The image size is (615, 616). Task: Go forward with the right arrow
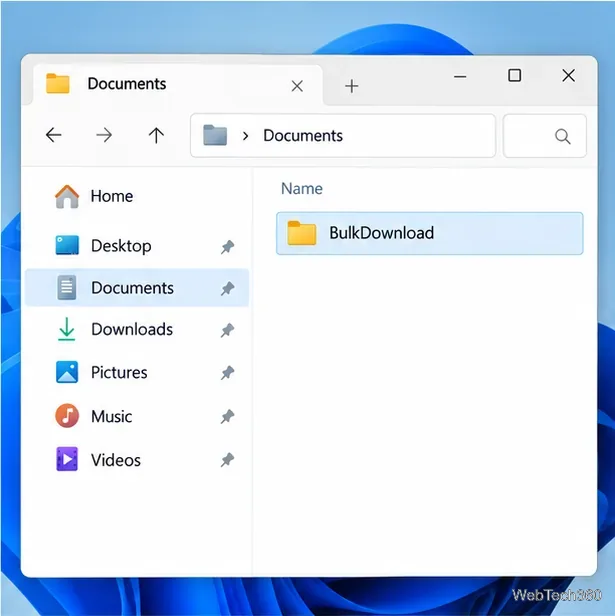(104, 135)
